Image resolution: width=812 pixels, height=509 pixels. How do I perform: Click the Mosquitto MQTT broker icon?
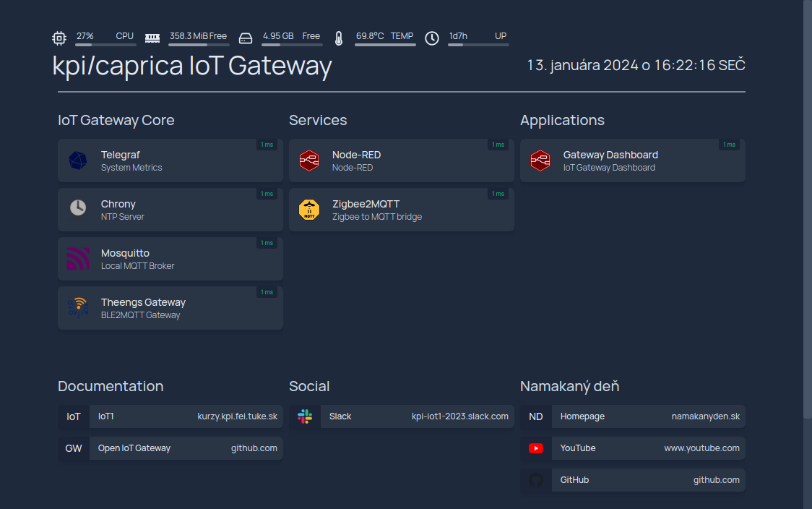coord(78,258)
